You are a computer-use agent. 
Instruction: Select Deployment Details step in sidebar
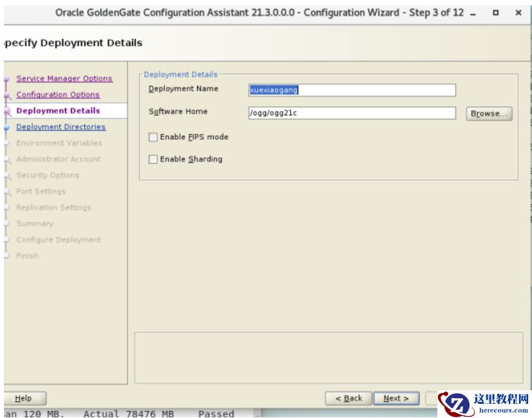[x=58, y=111]
